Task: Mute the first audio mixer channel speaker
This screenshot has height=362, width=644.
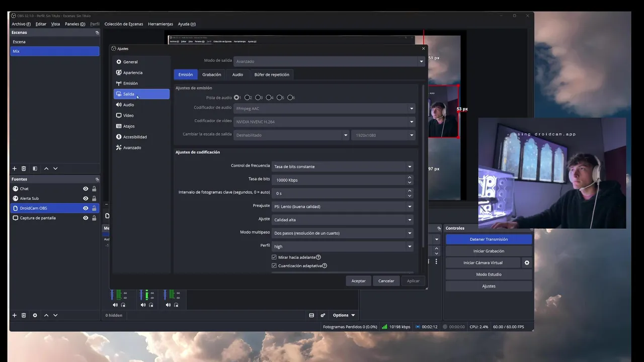Action: (x=115, y=305)
